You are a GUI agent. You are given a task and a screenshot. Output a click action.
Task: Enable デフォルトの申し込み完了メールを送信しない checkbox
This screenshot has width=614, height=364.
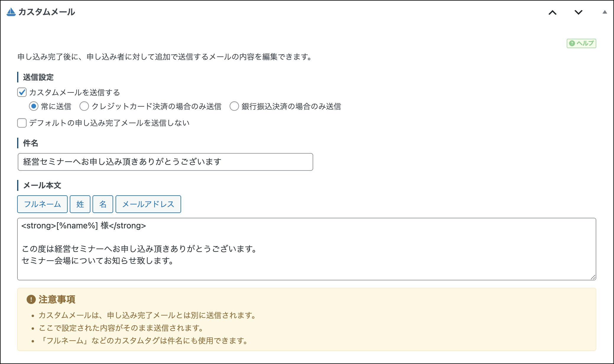point(22,123)
